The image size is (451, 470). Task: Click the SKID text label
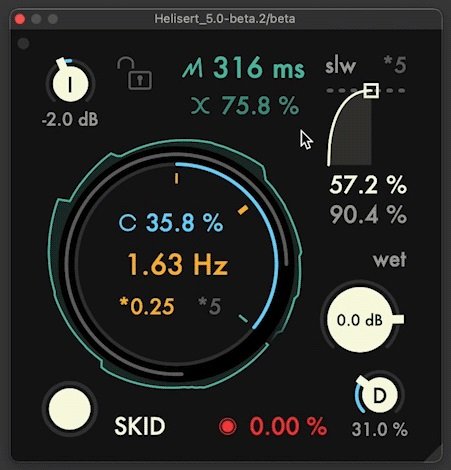(140, 426)
